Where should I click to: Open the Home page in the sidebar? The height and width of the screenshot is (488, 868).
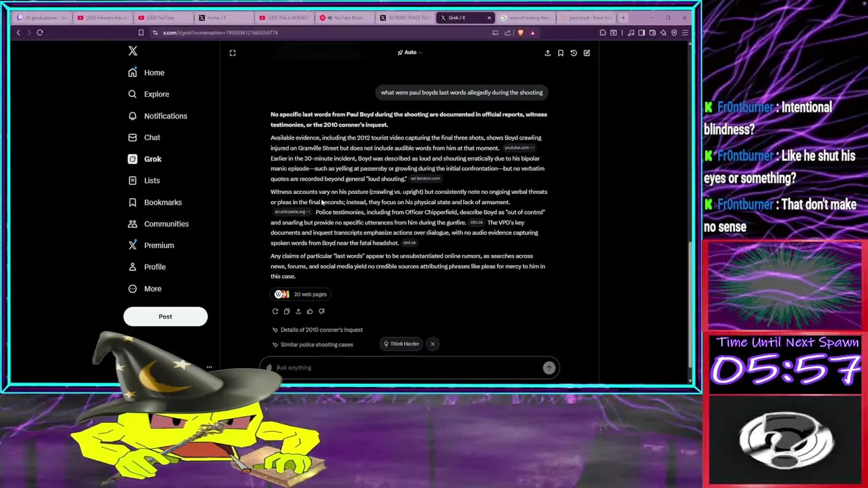pos(147,73)
